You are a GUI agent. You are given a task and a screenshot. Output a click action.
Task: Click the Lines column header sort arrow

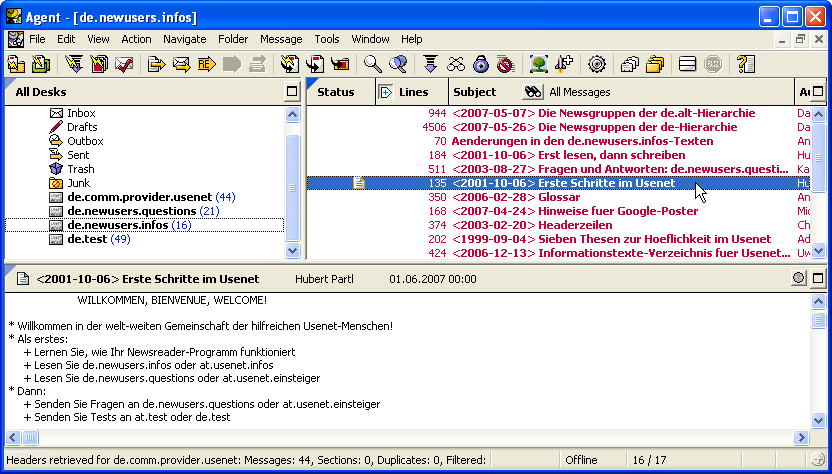386,92
